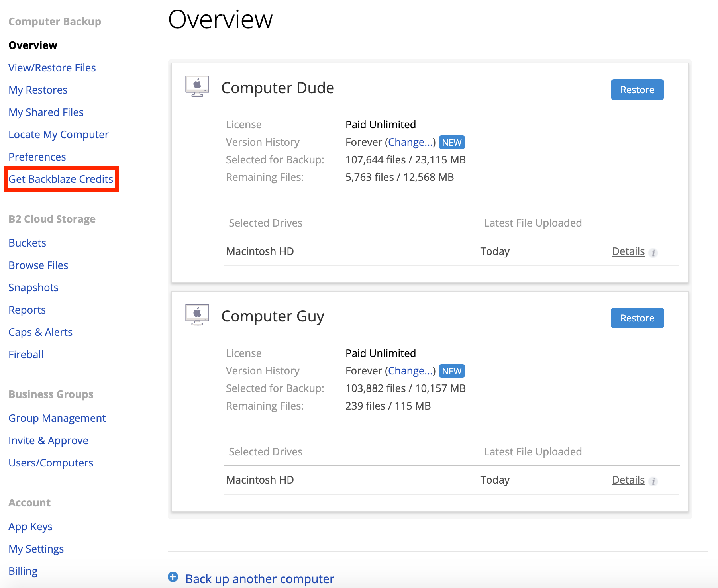Image resolution: width=718 pixels, height=588 pixels.
Task: Click '107,644 files / 23,115 MB' value
Action: click(x=406, y=160)
